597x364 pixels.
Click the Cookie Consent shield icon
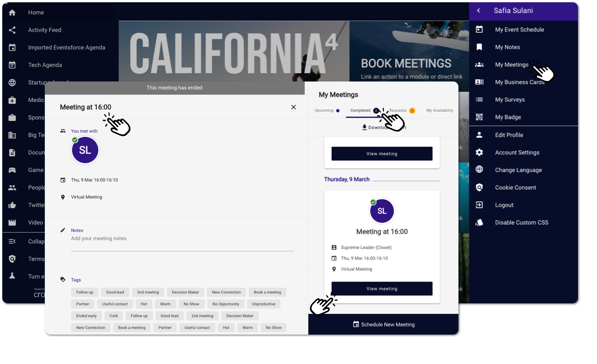(x=479, y=187)
